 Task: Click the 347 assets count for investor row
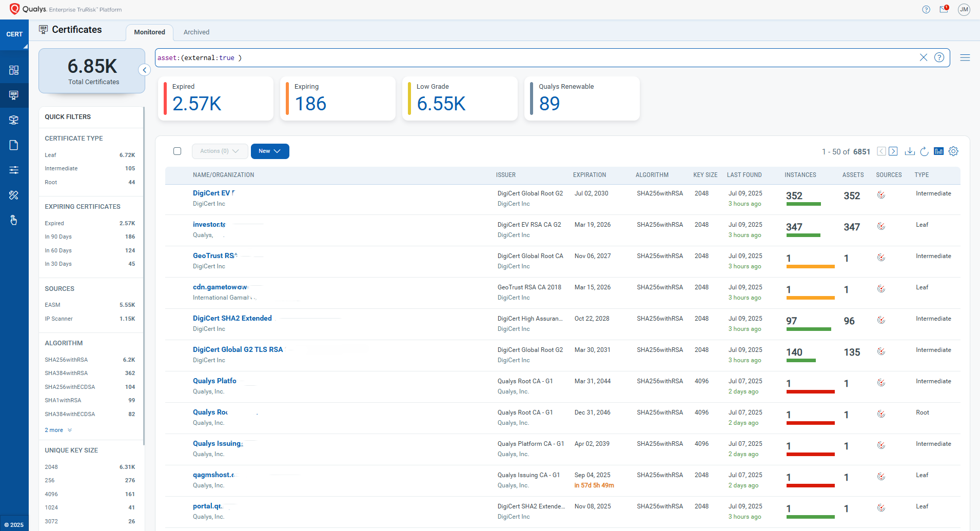[852, 227]
